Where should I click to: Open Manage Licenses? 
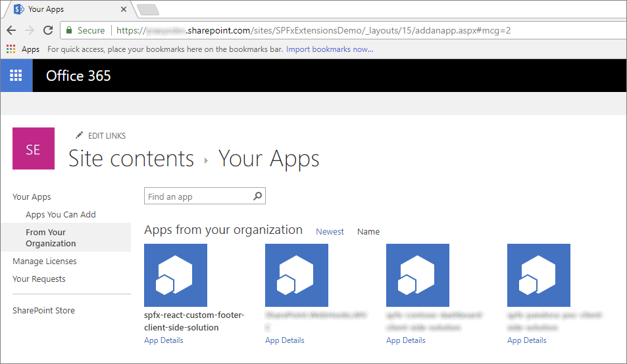pos(44,261)
